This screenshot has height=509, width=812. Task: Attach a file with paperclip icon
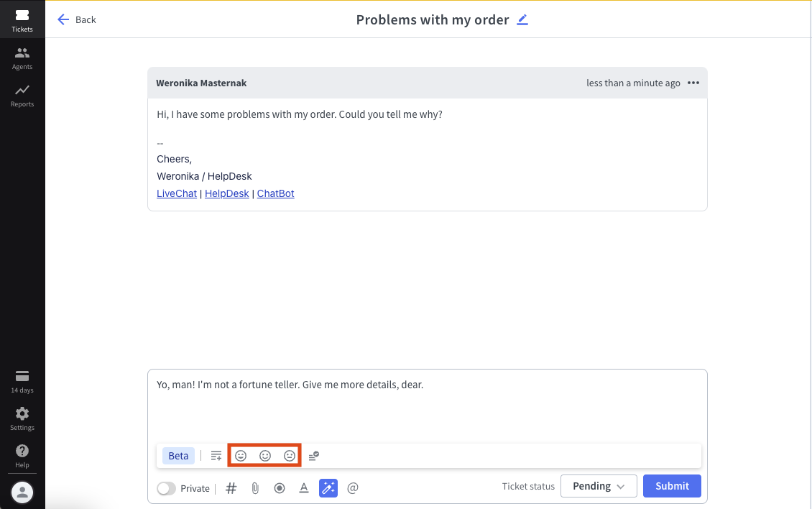(x=255, y=488)
